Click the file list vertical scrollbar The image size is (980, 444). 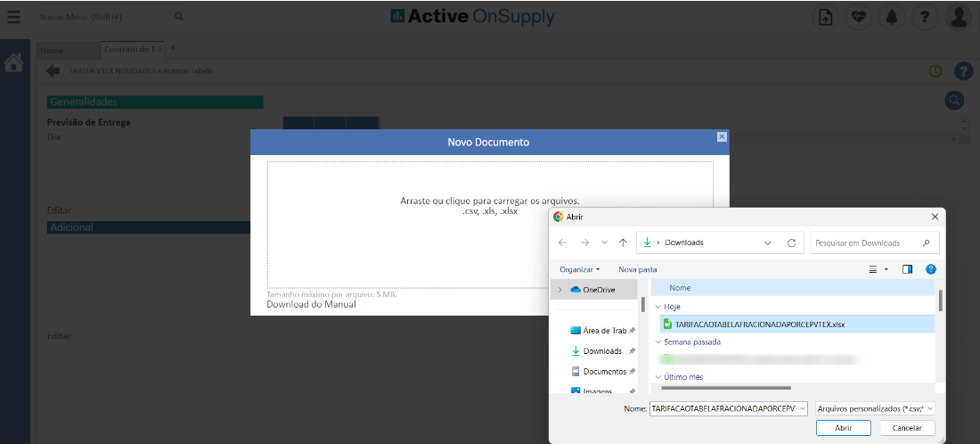940,301
